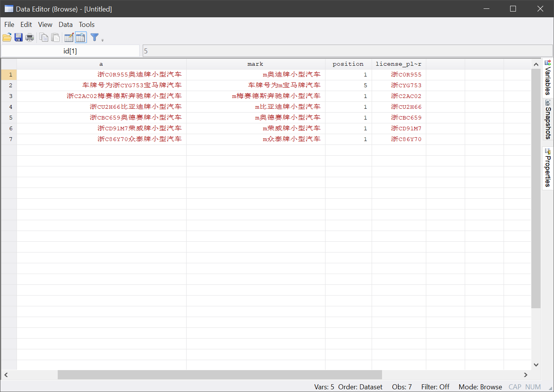Select row header 4
This screenshot has height=392, width=554.
click(9, 107)
